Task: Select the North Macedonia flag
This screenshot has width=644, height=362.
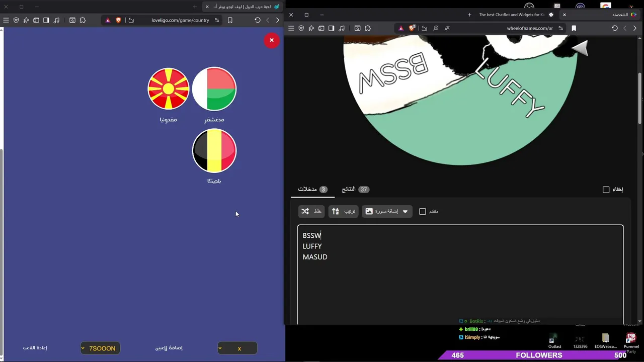Action: [168, 89]
